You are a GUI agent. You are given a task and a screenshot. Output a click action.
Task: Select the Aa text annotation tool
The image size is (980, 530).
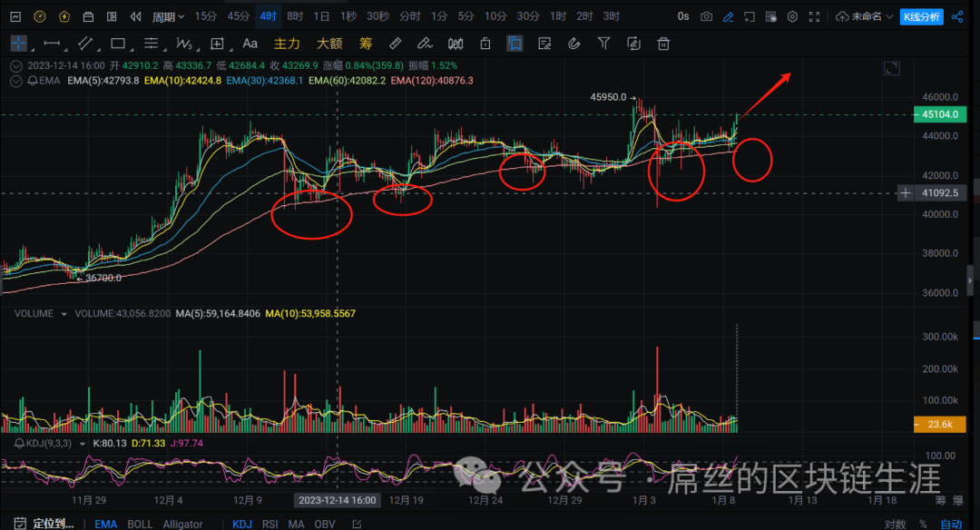[250, 44]
